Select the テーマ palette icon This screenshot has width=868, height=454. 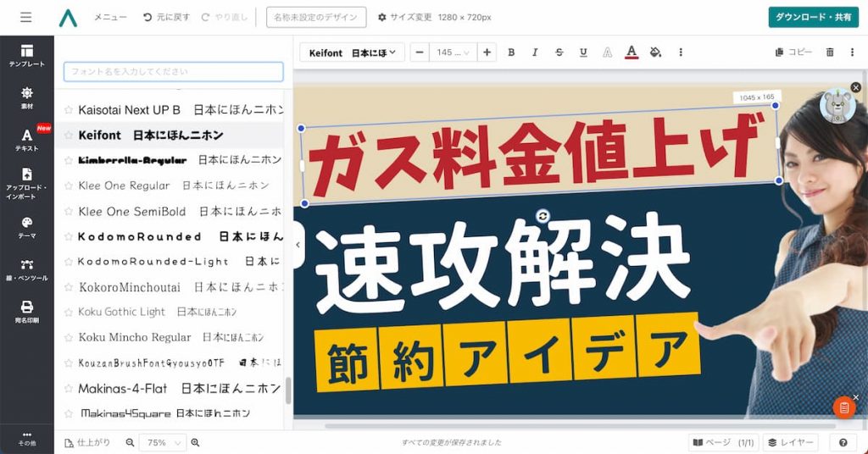coord(27,227)
